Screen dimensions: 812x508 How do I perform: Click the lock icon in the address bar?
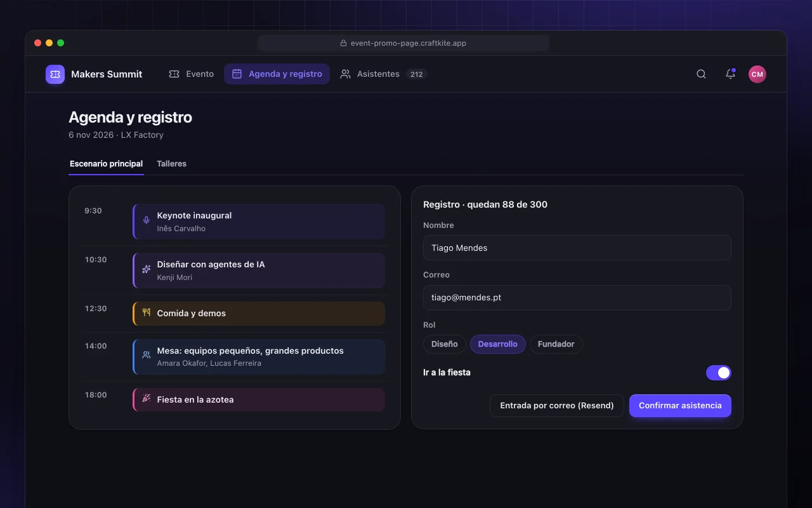[x=344, y=43]
